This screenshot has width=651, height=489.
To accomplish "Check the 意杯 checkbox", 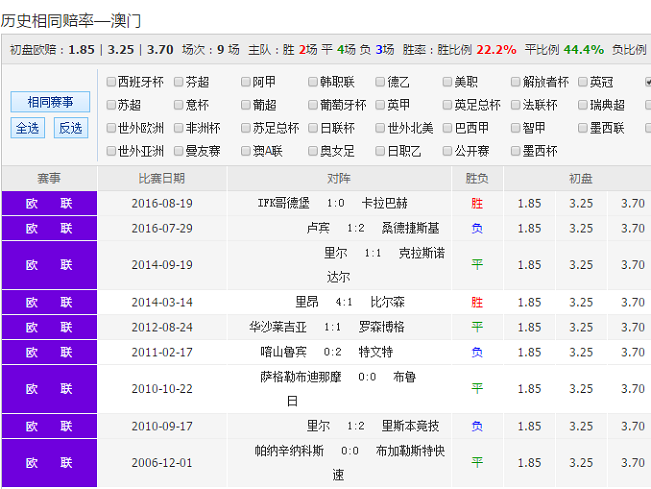I will [x=179, y=105].
